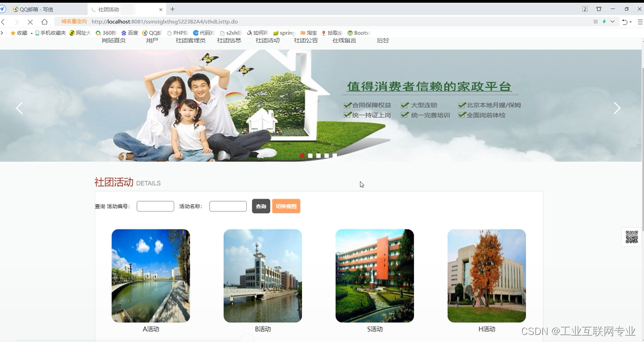
Task: Switch to the QQ邮箱 - 写信 tab
Action: click(44, 9)
